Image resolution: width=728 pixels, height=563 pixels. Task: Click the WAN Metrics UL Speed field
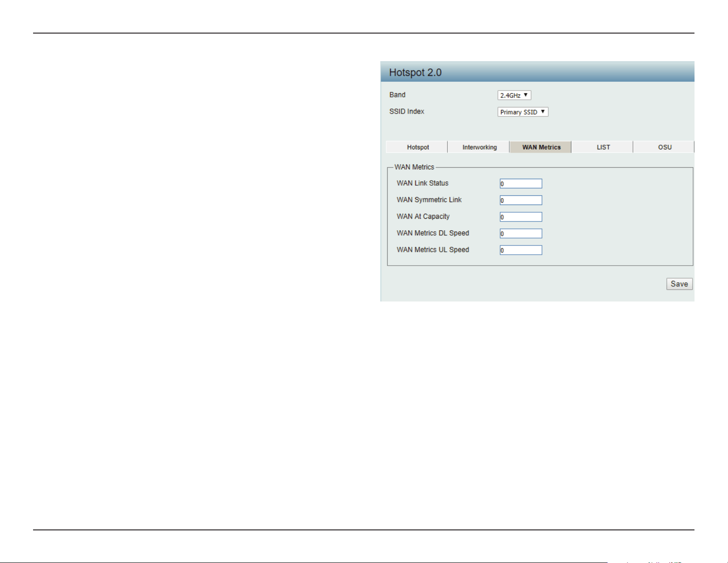coord(521,250)
